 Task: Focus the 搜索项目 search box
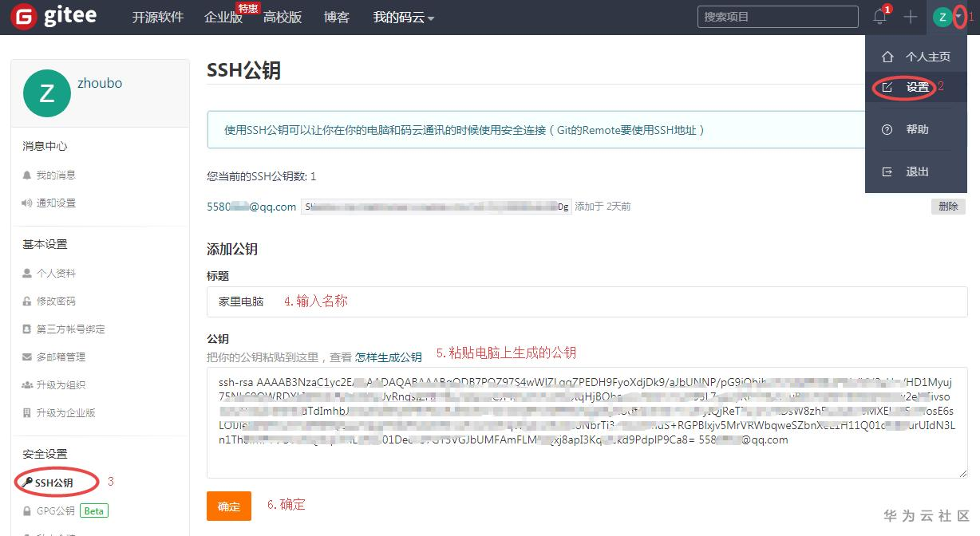(x=776, y=17)
